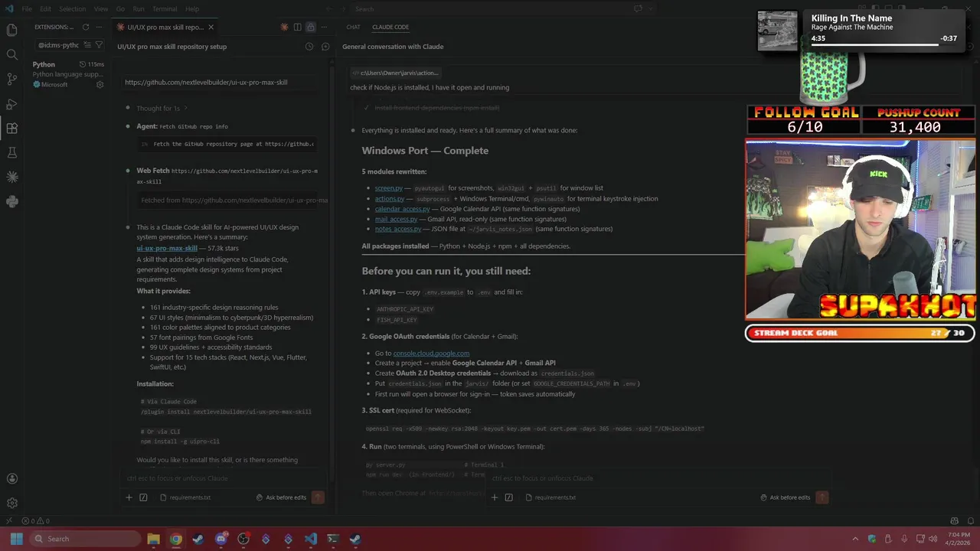Open the Source Control view
The width and height of the screenshot is (980, 551).
pyautogui.click(x=11, y=79)
